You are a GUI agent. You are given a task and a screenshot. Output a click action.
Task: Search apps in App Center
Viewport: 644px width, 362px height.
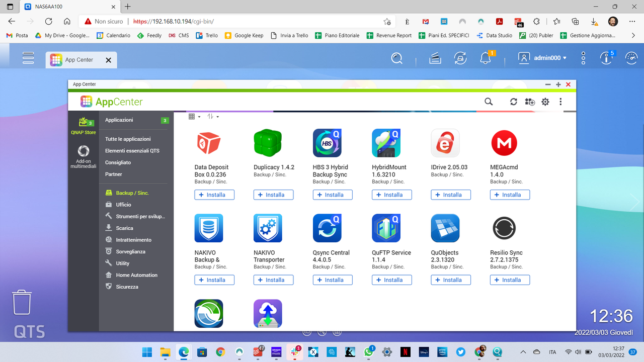click(489, 102)
